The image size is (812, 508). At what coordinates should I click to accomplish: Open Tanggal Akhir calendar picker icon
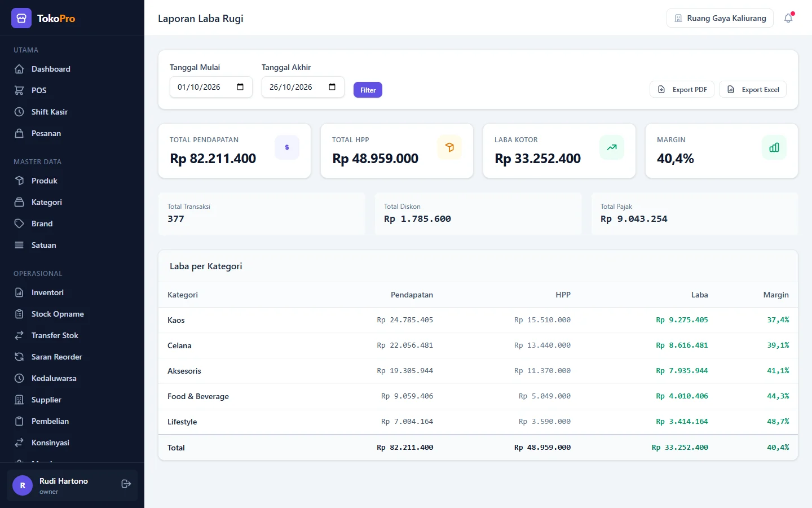click(332, 87)
